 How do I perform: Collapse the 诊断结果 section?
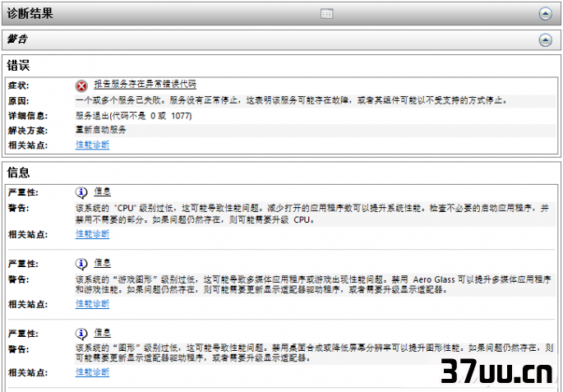tap(546, 14)
